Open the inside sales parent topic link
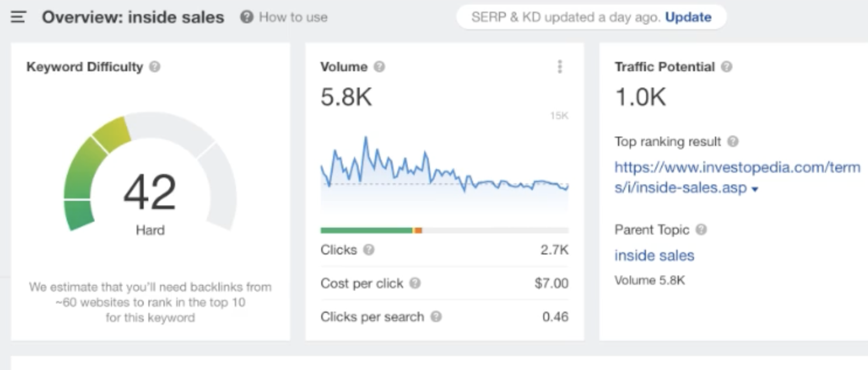 654,256
